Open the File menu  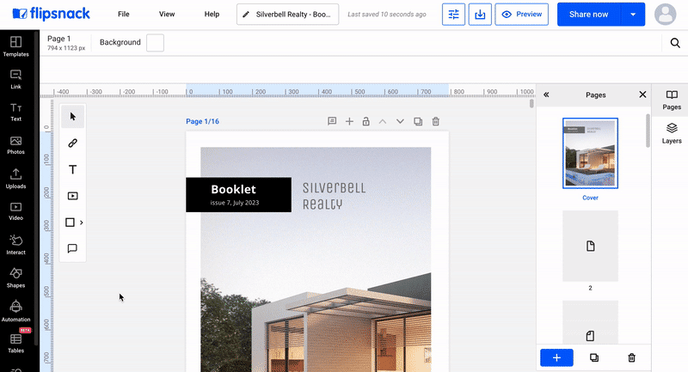[124, 14]
